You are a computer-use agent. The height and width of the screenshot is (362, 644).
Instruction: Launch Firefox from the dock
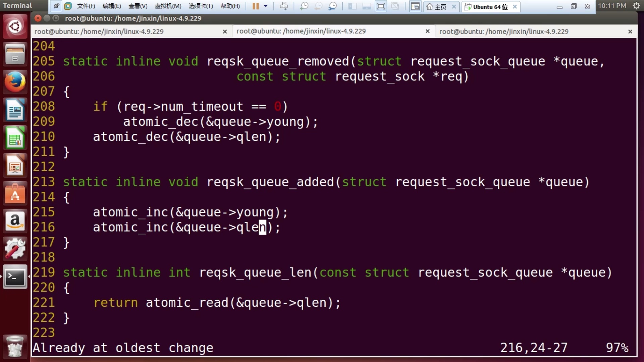pyautogui.click(x=15, y=82)
